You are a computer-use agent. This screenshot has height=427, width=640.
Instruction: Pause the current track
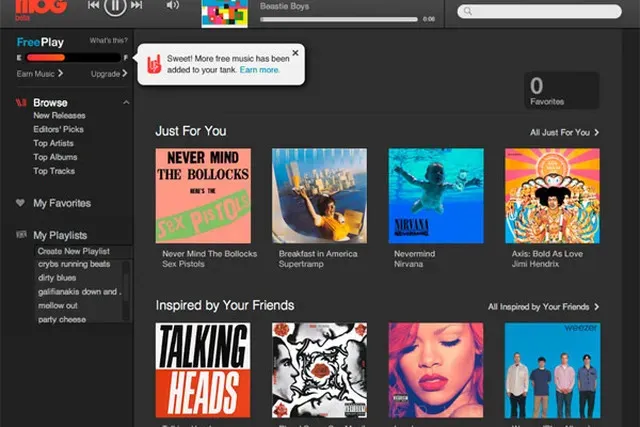click(x=116, y=6)
